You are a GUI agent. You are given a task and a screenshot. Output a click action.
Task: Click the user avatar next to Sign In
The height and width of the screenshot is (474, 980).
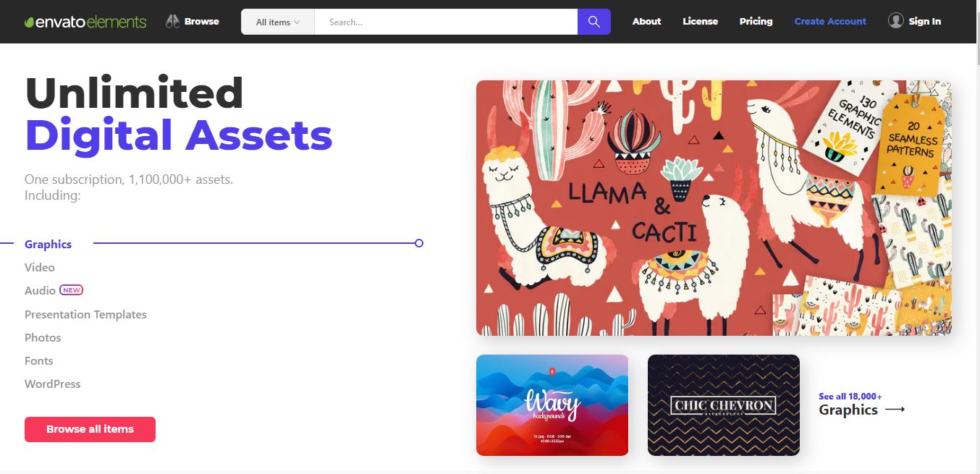[x=895, y=21]
